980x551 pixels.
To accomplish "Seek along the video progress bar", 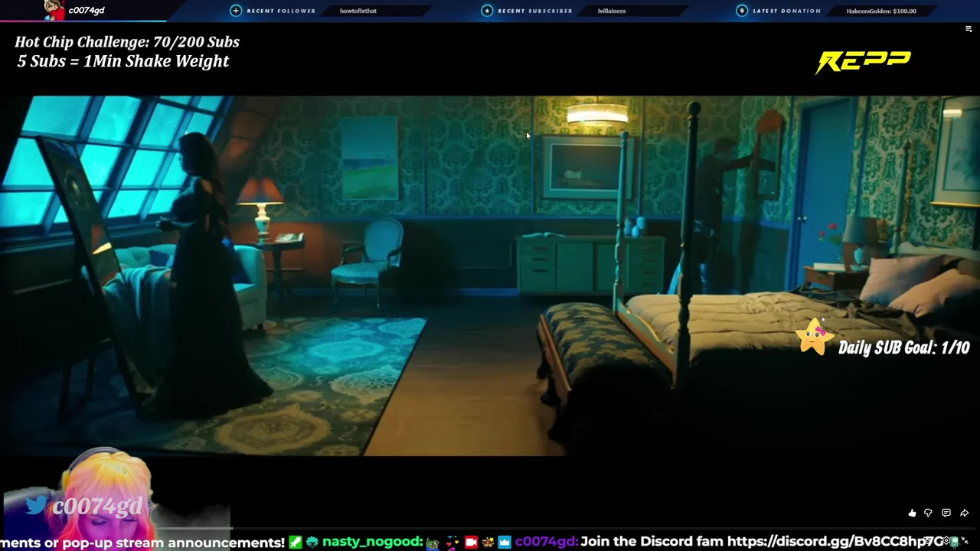I will 490,527.
